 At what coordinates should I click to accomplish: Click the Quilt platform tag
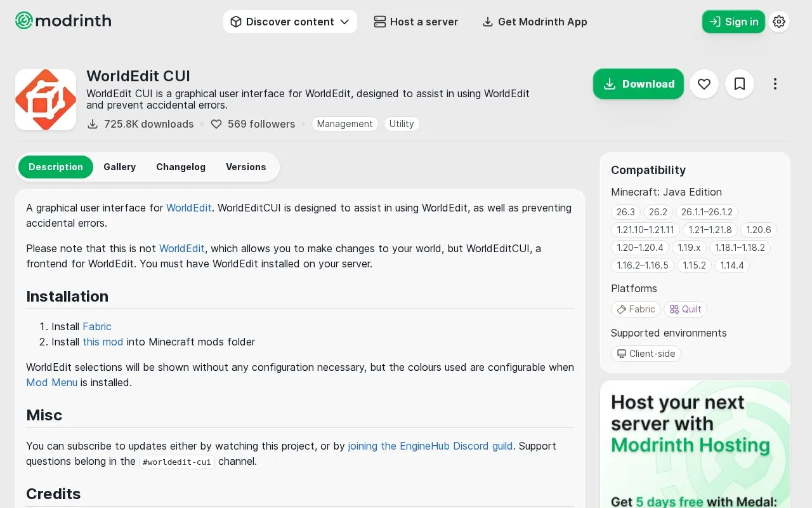[685, 309]
